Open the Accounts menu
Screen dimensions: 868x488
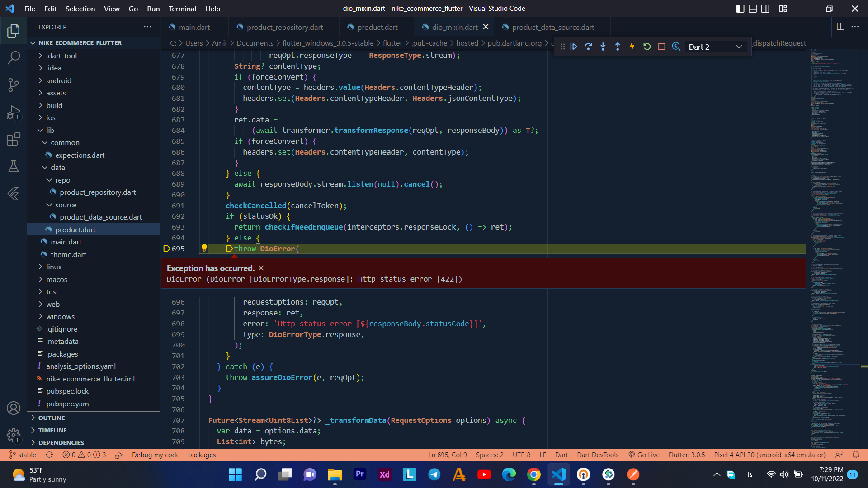[14, 408]
